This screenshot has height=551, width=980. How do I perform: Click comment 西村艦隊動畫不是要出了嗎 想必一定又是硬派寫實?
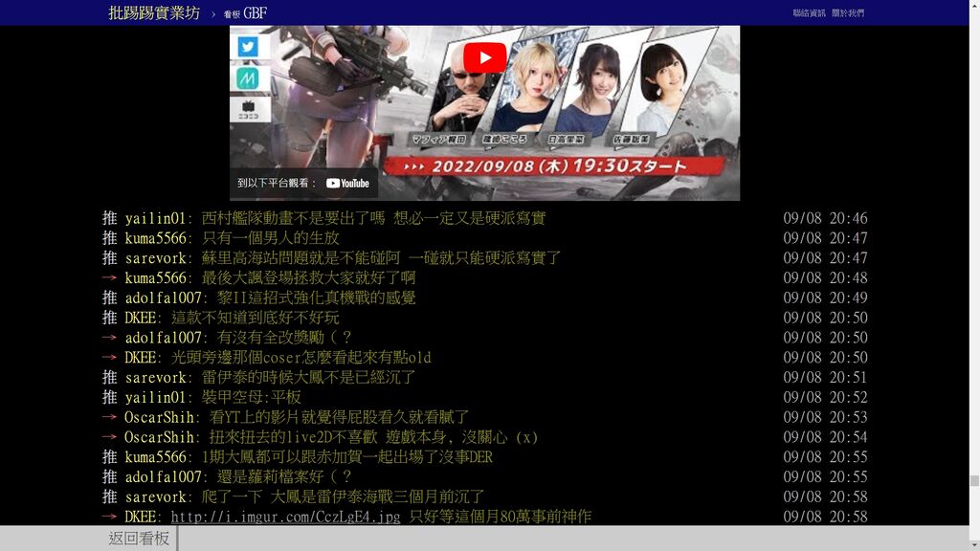point(374,218)
